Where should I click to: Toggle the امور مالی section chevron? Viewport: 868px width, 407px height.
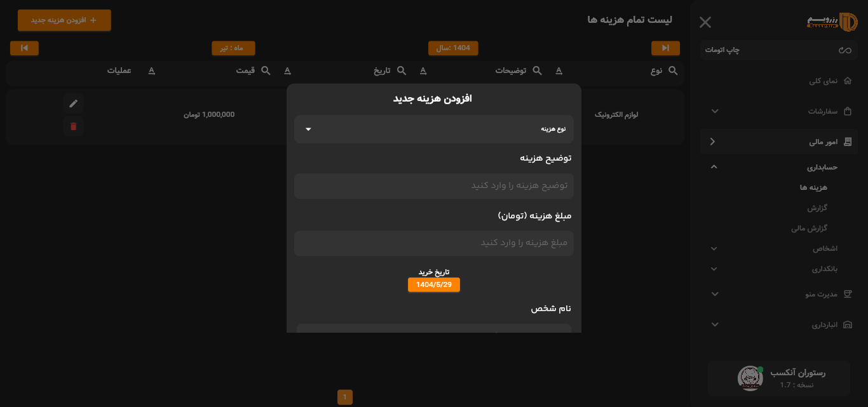pyautogui.click(x=712, y=142)
